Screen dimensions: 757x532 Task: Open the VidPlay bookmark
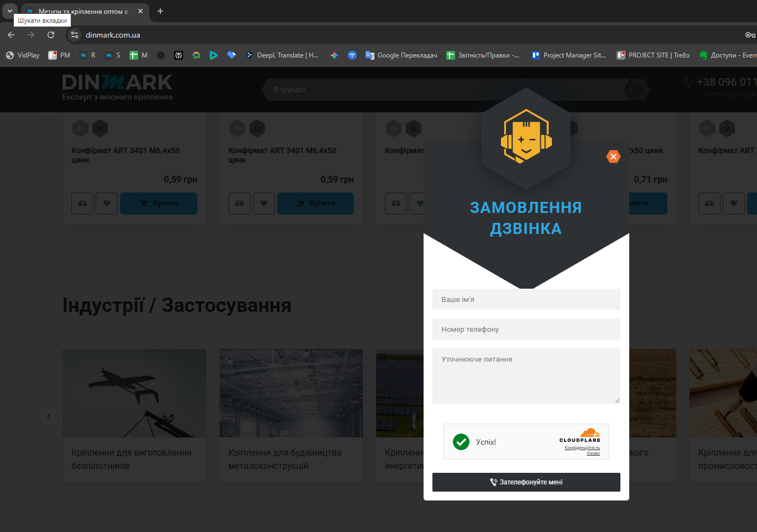(x=23, y=55)
